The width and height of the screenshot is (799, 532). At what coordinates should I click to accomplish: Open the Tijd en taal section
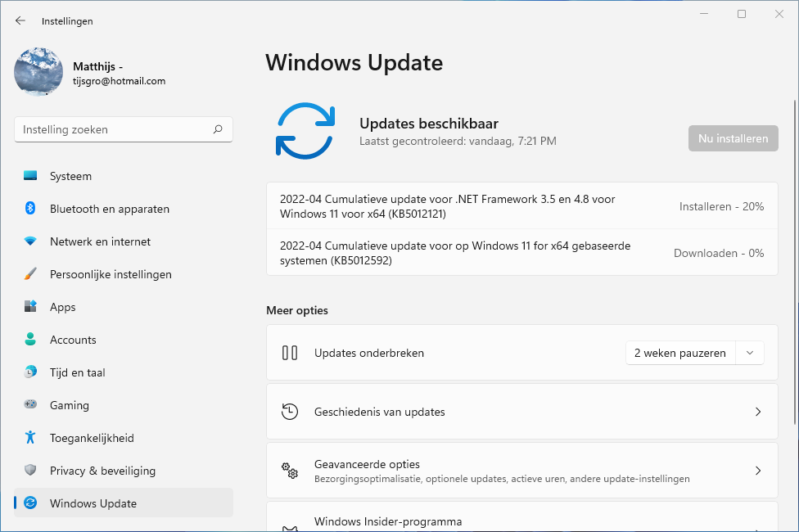(x=77, y=372)
